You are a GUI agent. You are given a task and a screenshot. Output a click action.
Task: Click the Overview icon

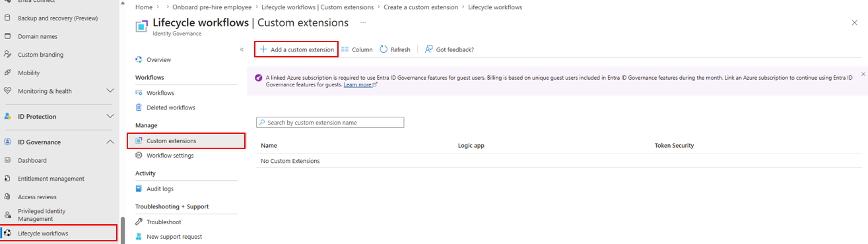tap(139, 59)
